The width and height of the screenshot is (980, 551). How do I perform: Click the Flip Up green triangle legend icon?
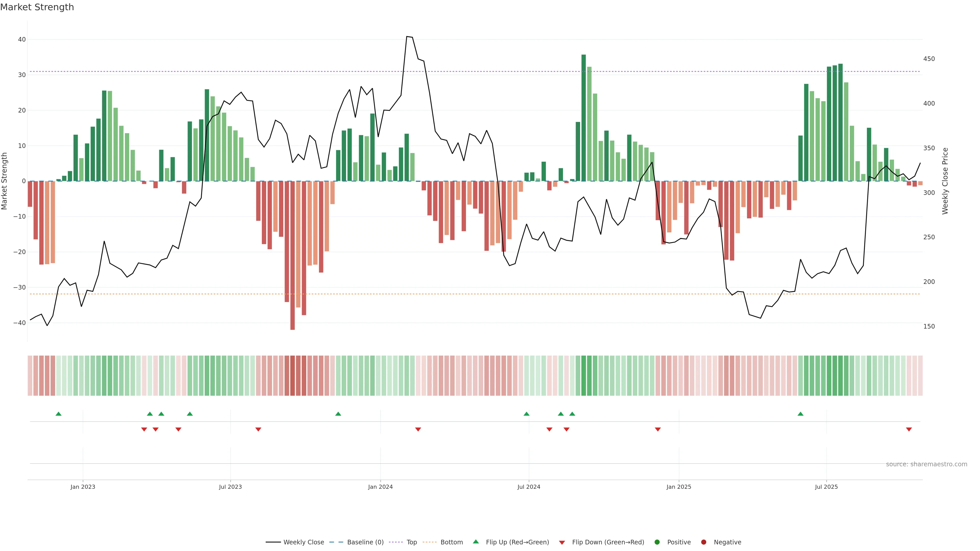point(475,542)
